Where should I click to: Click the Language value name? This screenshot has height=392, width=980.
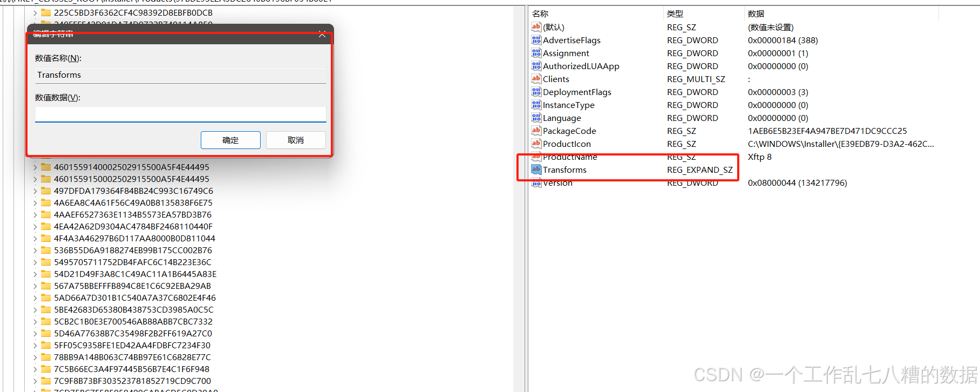click(x=562, y=118)
